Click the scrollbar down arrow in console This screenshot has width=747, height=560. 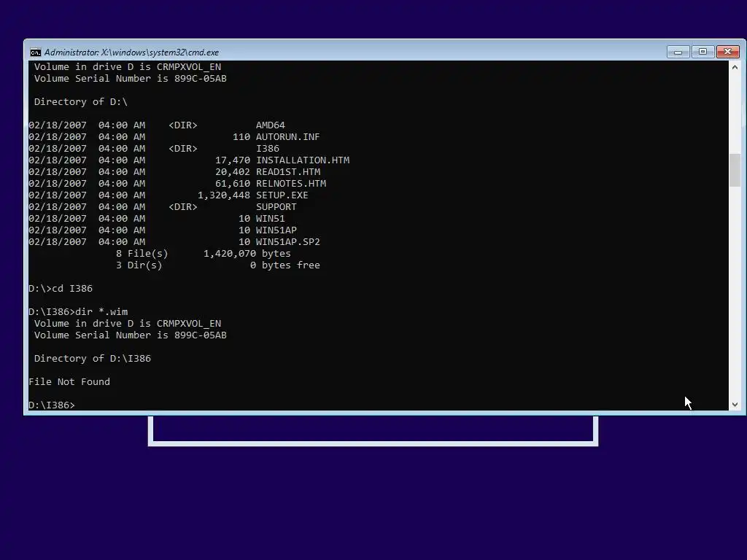(735, 405)
